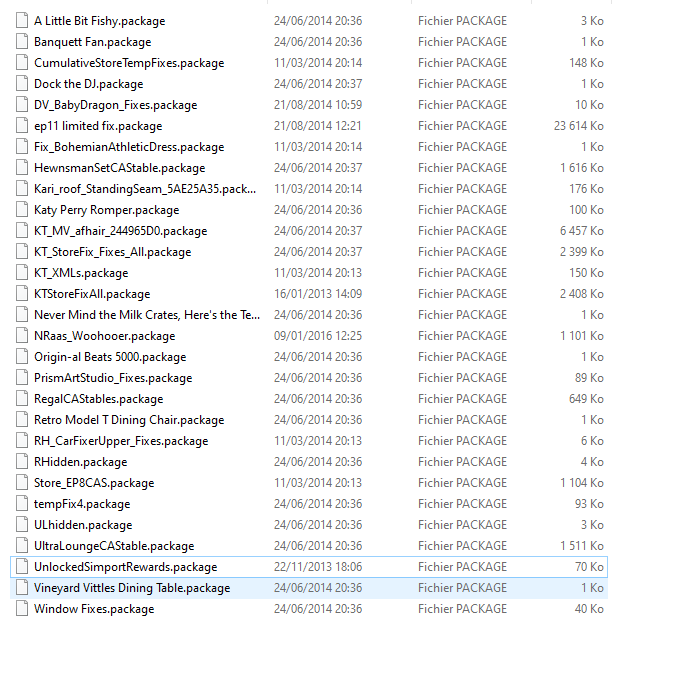
Task: Click the 23 614 Ko size value
Action: (579, 126)
